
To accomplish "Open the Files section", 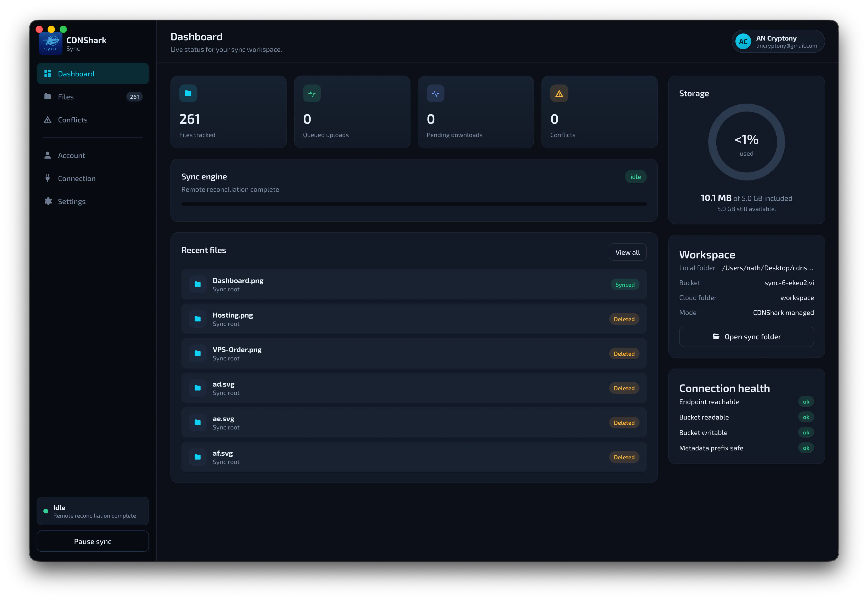I will click(x=93, y=97).
